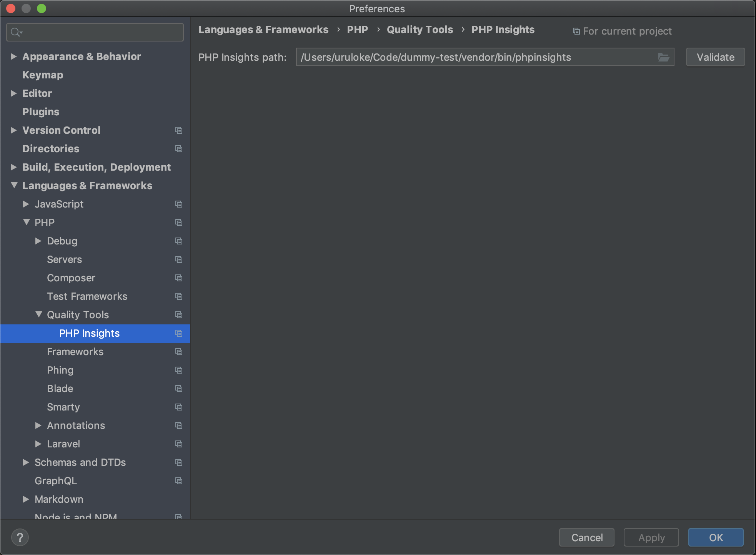The width and height of the screenshot is (756, 555).
Task: Expand the Laravel settings node
Action: 38,444
